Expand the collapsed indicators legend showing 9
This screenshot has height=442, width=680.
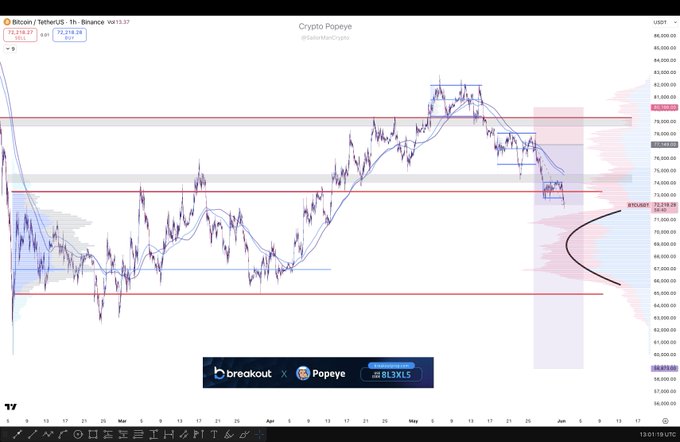click(10, 49)
